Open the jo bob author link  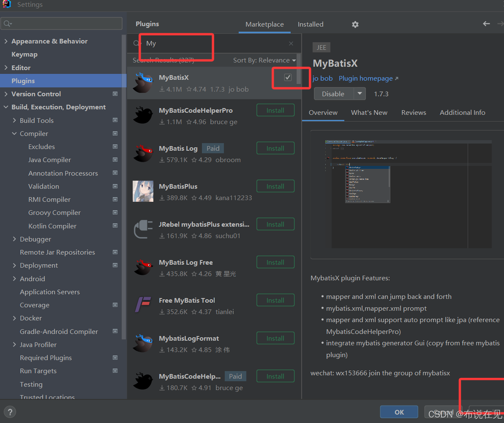(x=322, y=79)
